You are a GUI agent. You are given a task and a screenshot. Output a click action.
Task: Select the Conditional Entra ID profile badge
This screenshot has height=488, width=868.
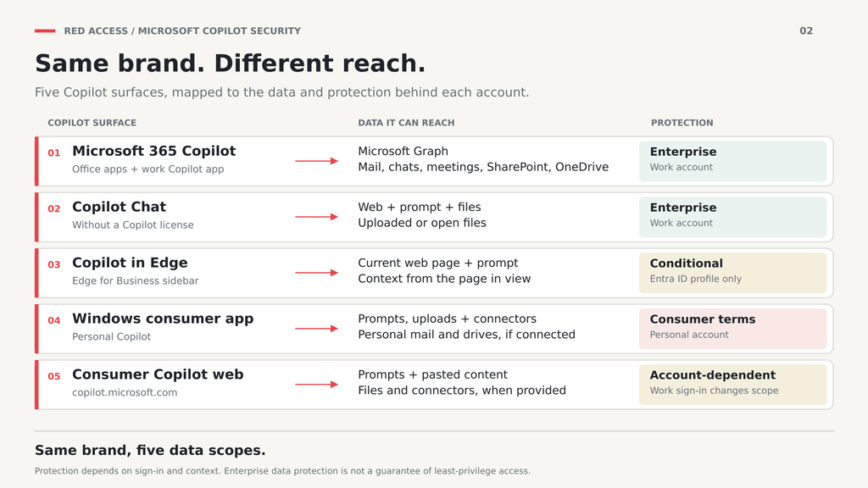732,273
